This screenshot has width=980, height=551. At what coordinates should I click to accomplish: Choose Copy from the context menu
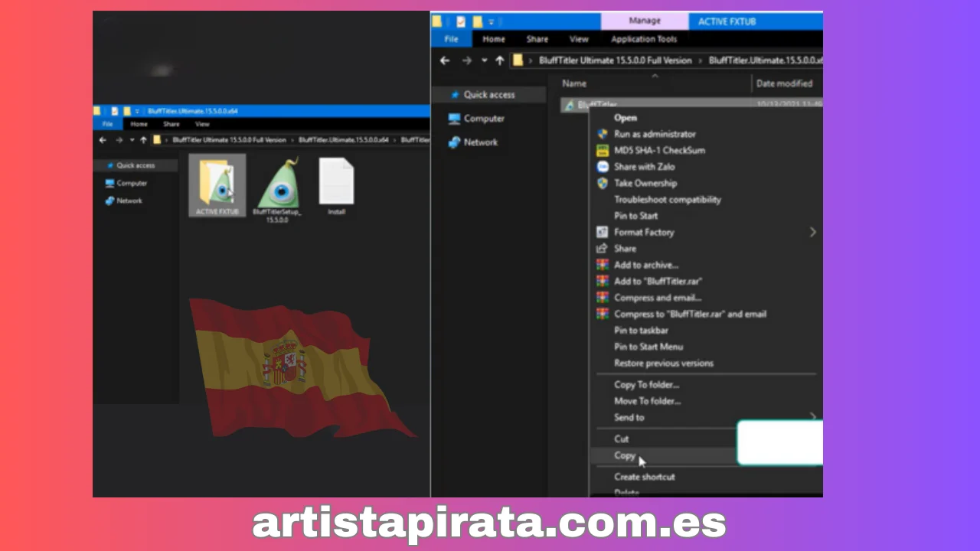(625, 455)
